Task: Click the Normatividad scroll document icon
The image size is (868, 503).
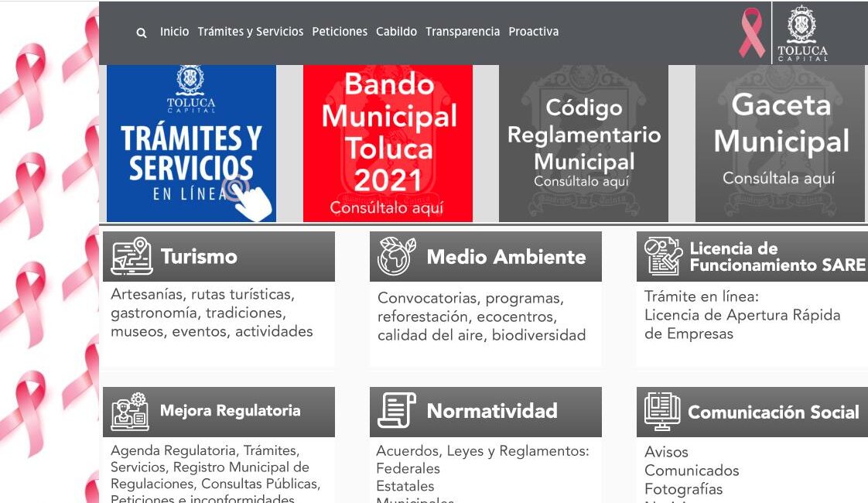Action: (396, 410)
